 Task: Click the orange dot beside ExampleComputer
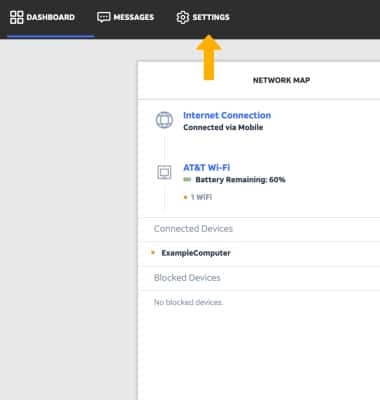coord(153,253)
